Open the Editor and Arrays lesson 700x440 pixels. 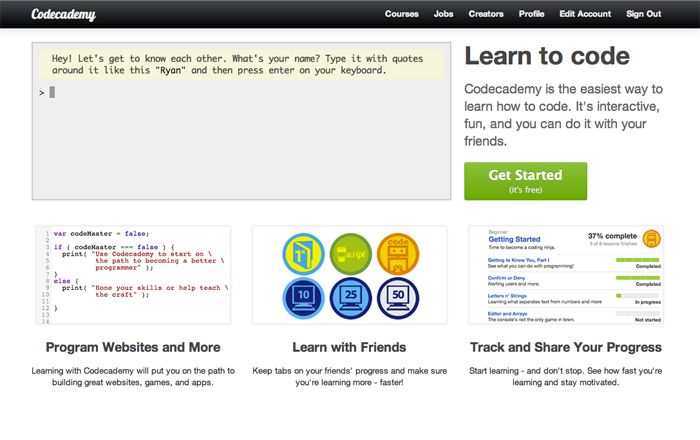(x=507, y=313)
